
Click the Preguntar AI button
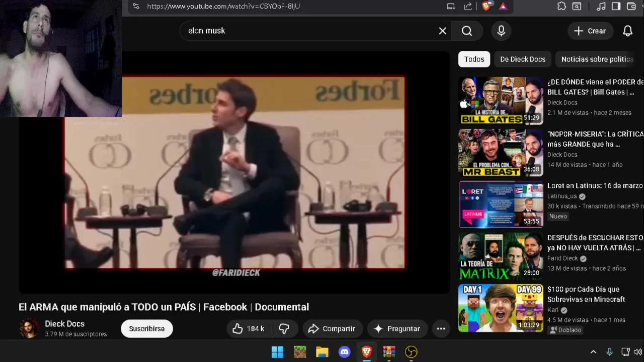pos(397,329)
